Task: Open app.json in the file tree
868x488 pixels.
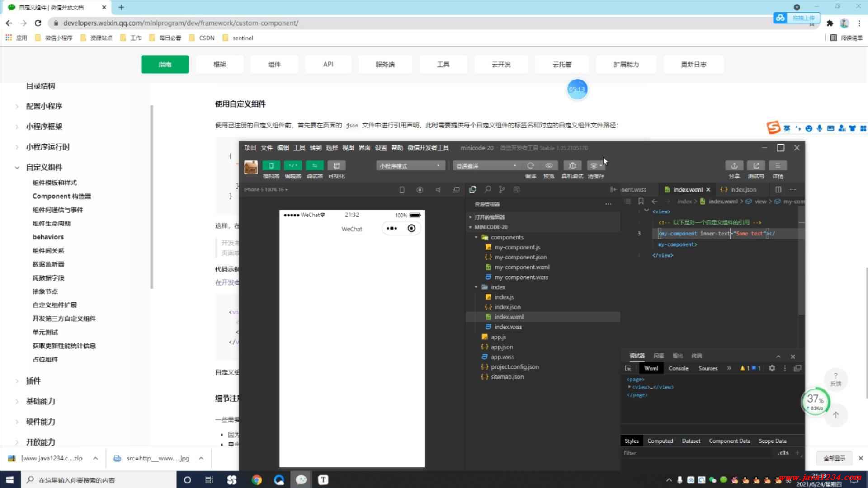Action: (501, 347)
